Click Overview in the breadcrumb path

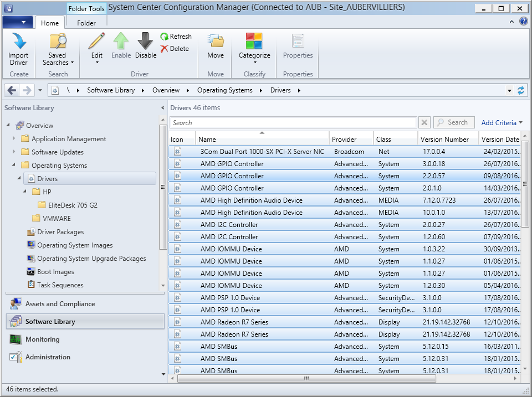[x=166, y=90]
